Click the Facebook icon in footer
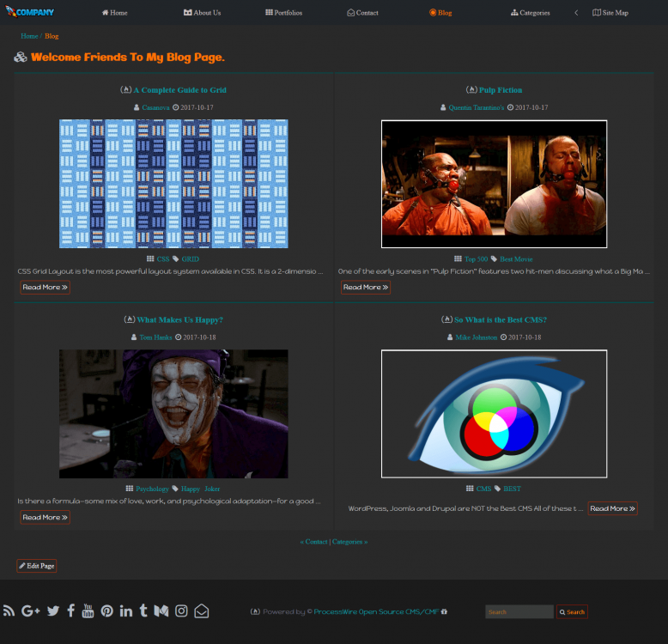Viewport: 668px width, 644px height. coord(71,611)
